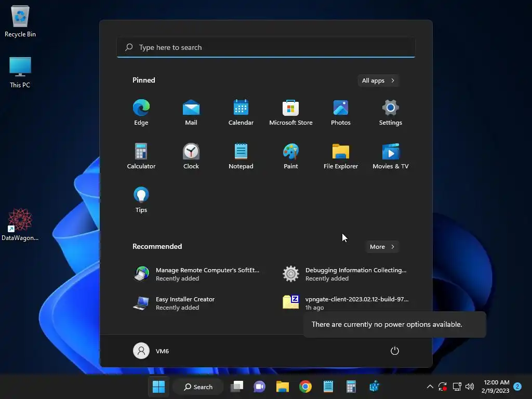Open the Calendar app
532x399 pixels.
pyautogui.click(x=241, y=113)
